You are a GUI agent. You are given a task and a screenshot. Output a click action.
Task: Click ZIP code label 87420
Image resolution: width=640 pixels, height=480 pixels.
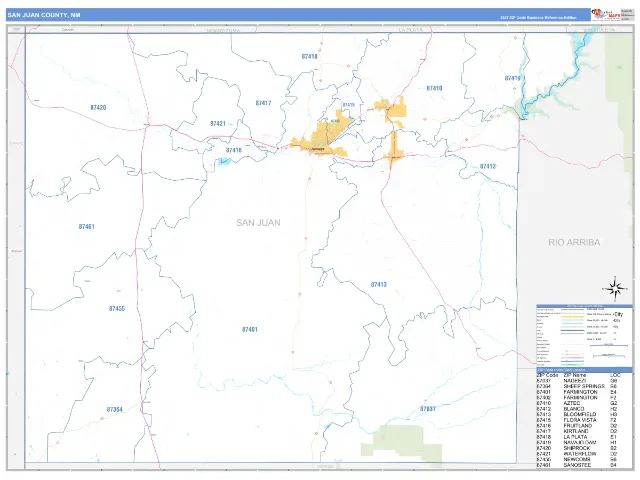click(98, 108)
